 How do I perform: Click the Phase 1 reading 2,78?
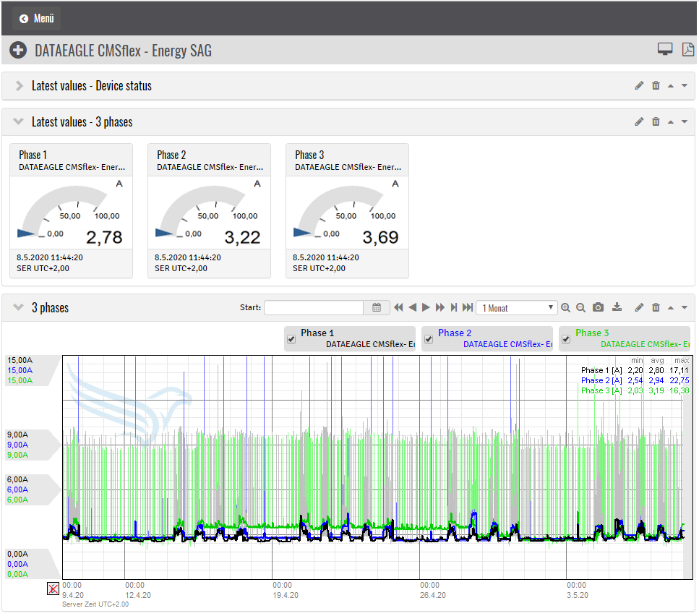(104, 238)
